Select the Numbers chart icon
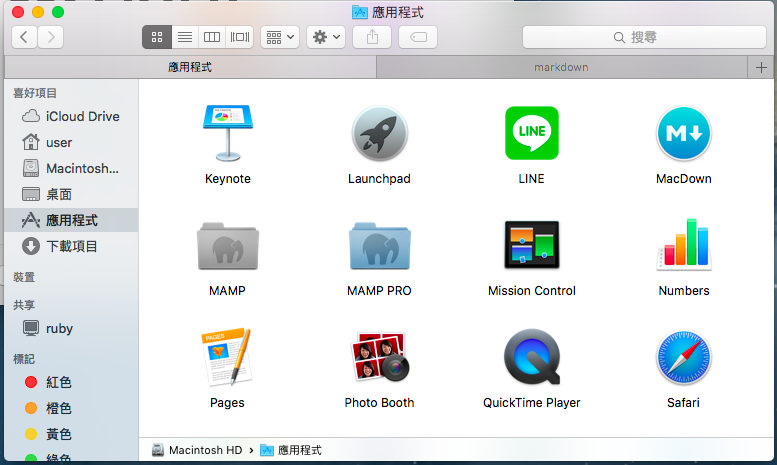Image resolution: width=777 pixels, height=465 pixels. point(684,244)
